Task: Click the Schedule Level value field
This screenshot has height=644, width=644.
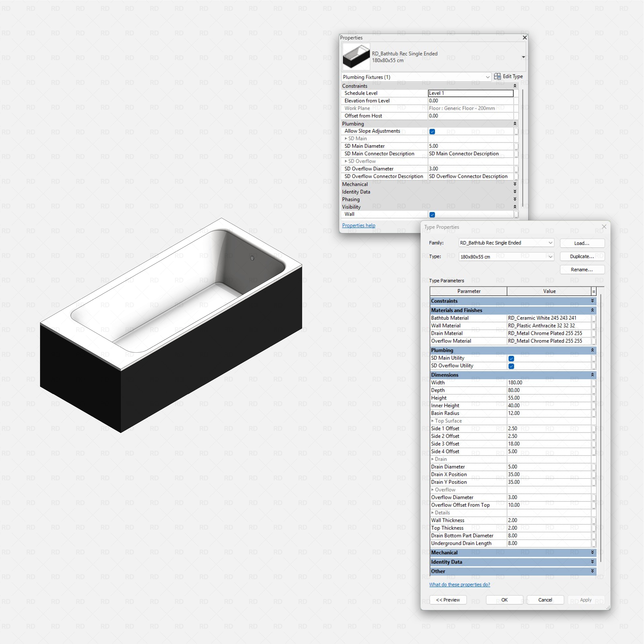Action: click(470, 93)
